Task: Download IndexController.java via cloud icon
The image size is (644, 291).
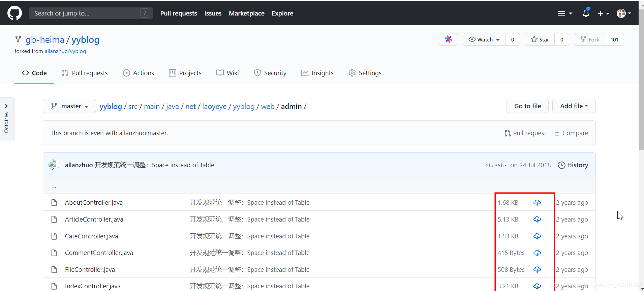Action: [x=537, y=286]
